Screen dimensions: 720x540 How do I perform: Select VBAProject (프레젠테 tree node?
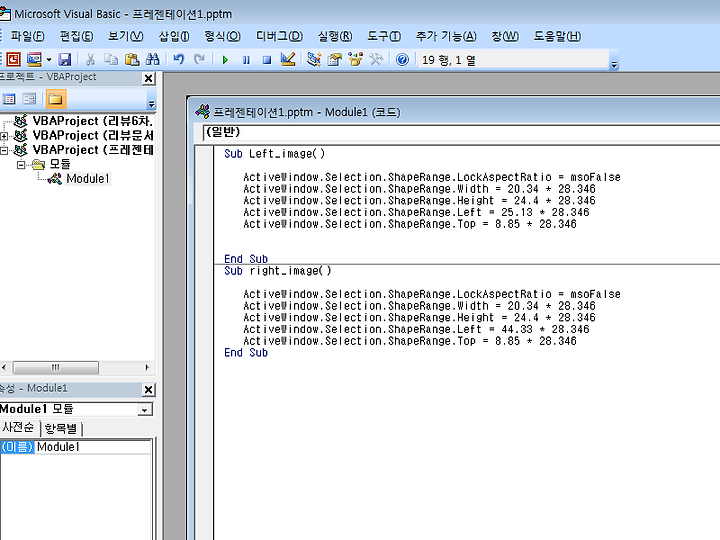click(x=93, y=150)
